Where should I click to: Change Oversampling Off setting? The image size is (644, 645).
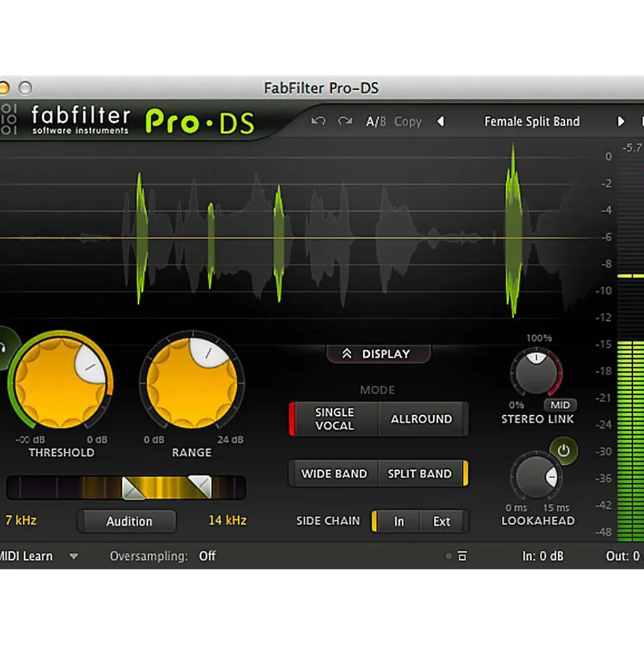coord(207,556)
